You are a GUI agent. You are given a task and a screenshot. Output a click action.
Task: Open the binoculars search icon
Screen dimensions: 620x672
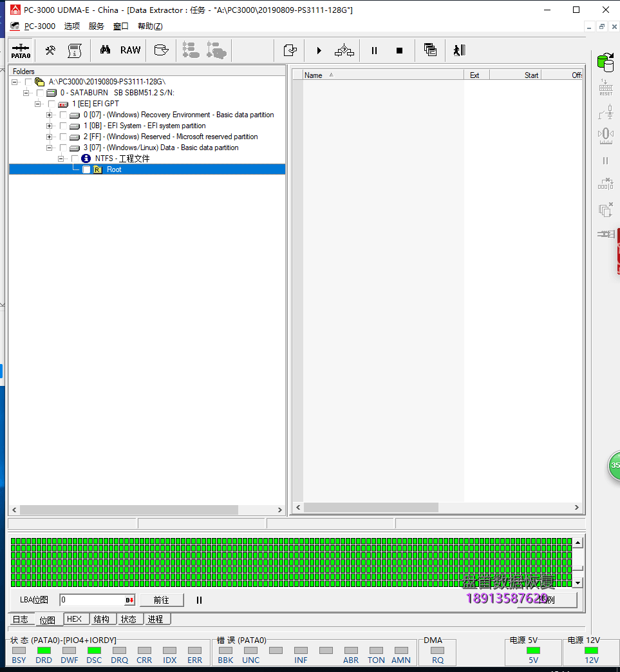105,50
